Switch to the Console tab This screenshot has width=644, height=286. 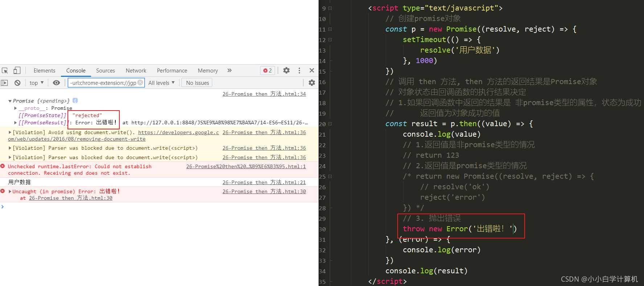point(76,71)
